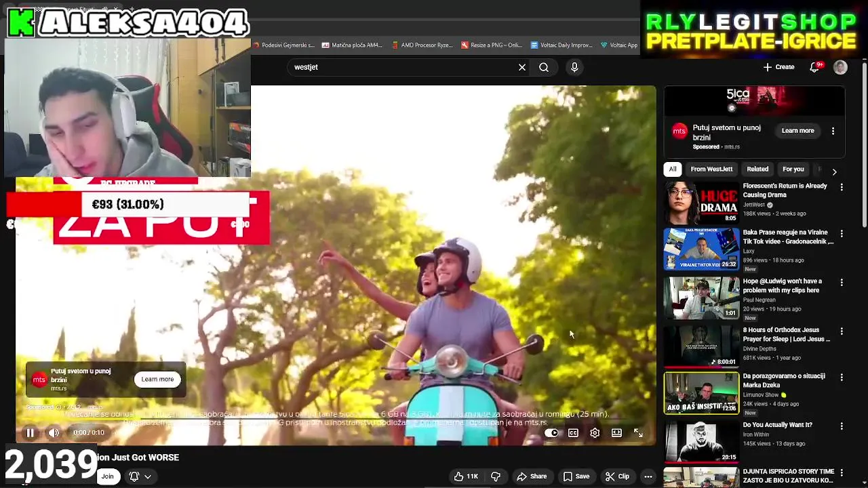Open AMD Procesor Ryze bookmark

coord(421,45)
